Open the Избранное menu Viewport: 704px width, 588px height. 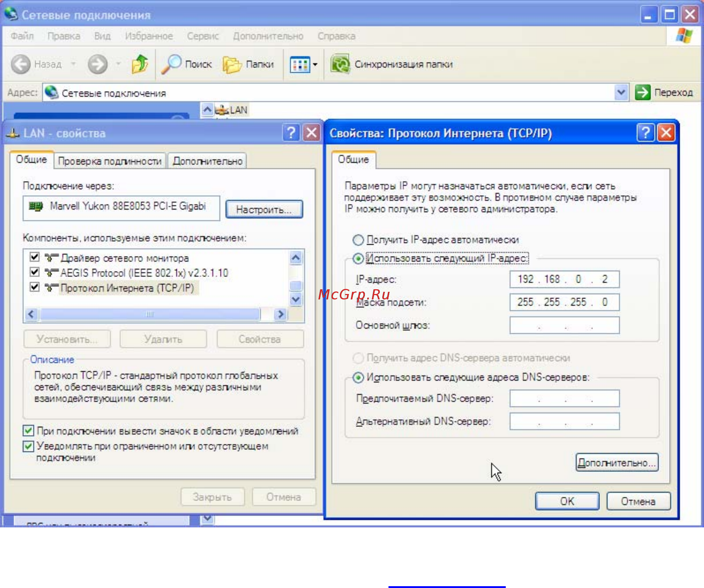[149, 36]
